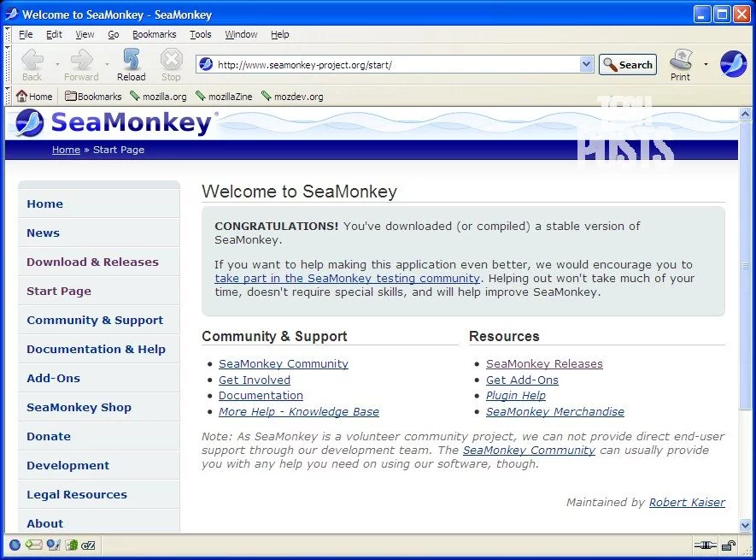Screen dimensions: 756x560
Task: Open the Window menu
Action: pos(241,34)
